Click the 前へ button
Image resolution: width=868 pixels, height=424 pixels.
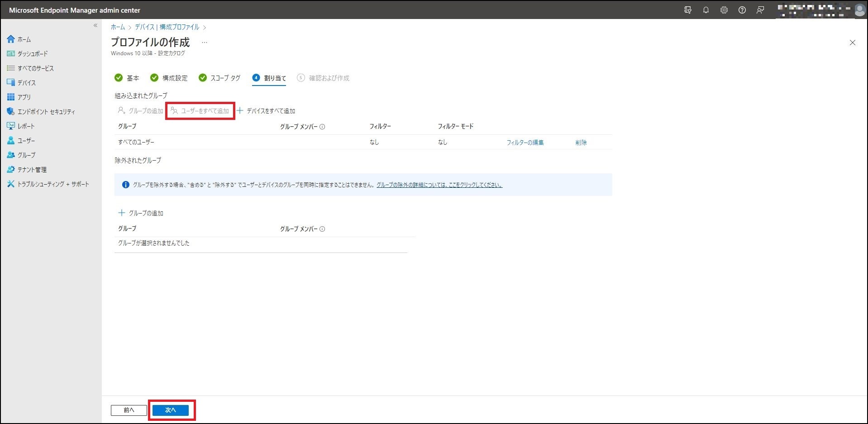pos(129,410)
